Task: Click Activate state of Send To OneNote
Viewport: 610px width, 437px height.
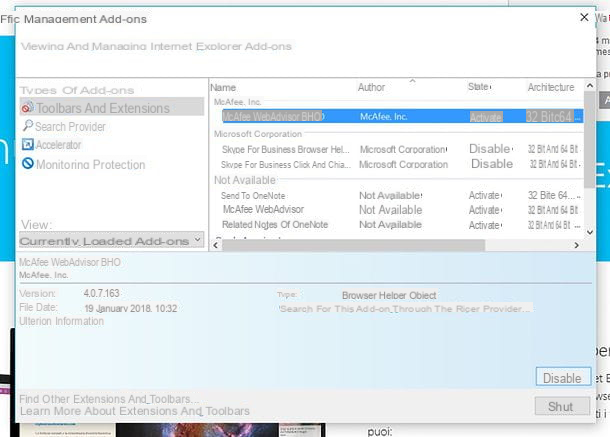Action: (484, 195)
